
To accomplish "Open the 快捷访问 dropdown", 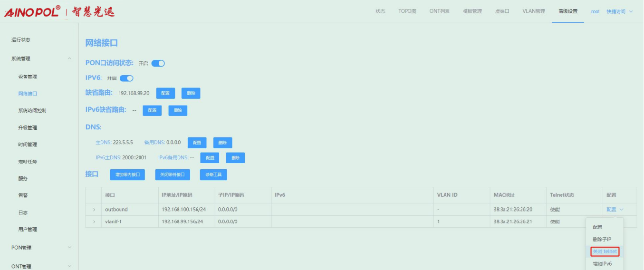I will (619, 11).
